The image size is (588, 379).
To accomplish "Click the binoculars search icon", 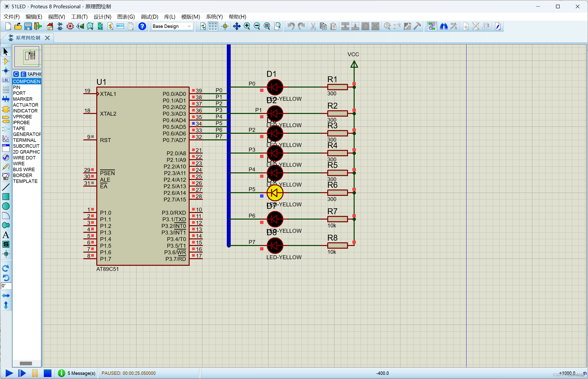I will tap(444, 26).
